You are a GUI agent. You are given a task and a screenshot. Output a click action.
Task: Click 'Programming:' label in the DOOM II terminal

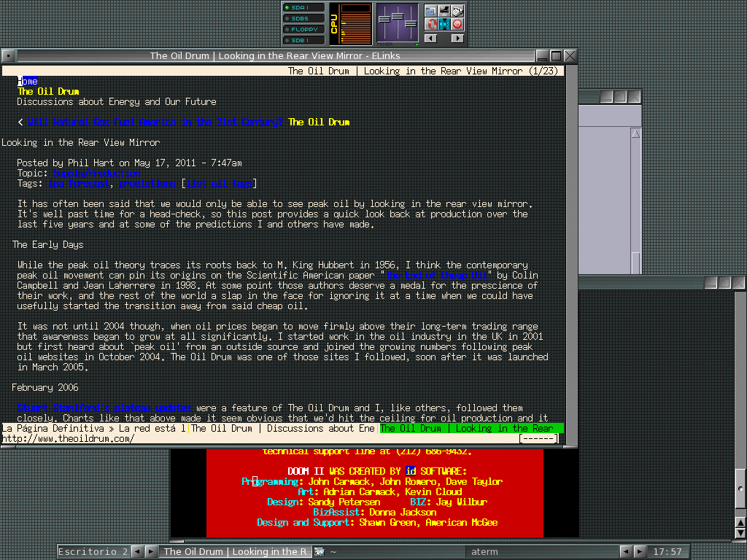click(x=272, y=481)
